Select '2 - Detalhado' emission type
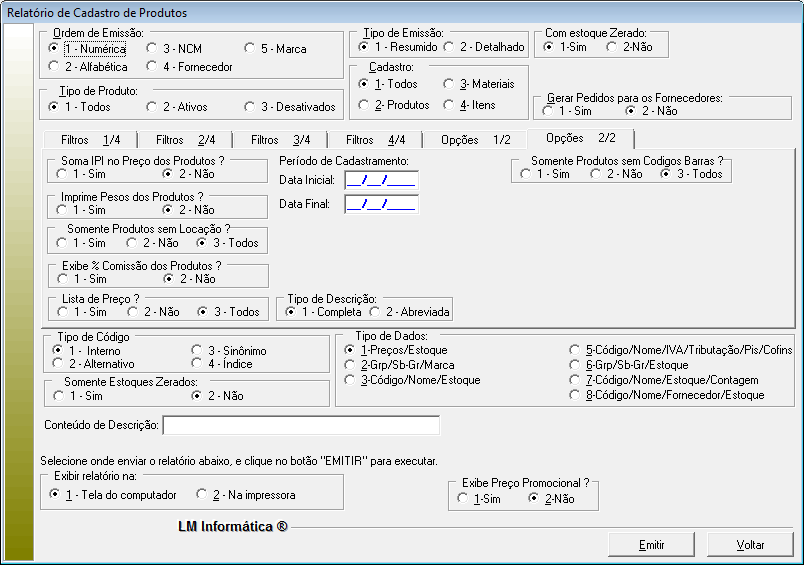This screenshot has height=565, width=804. (450, 47)
